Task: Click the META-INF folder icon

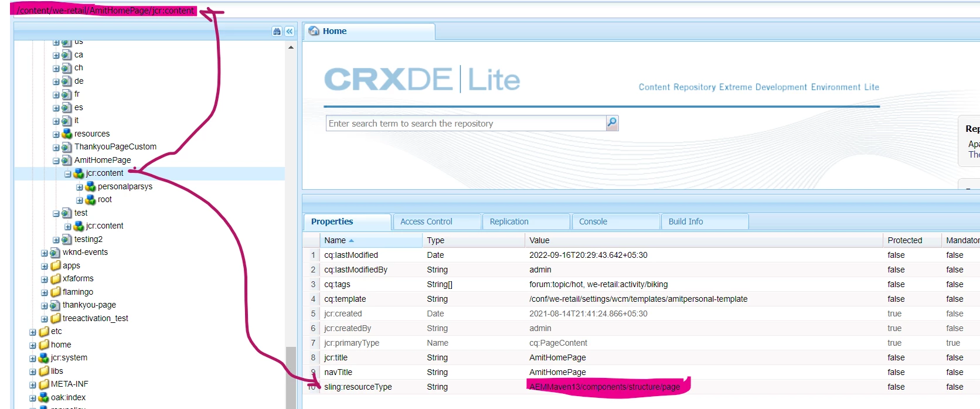Action: point(44,384)
